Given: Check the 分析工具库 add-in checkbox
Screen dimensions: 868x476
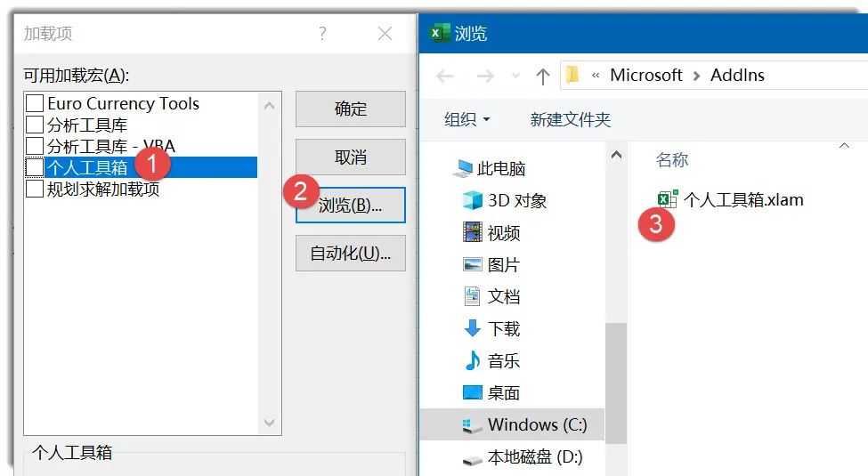Looking at the screenshot, I should point(35,125).
